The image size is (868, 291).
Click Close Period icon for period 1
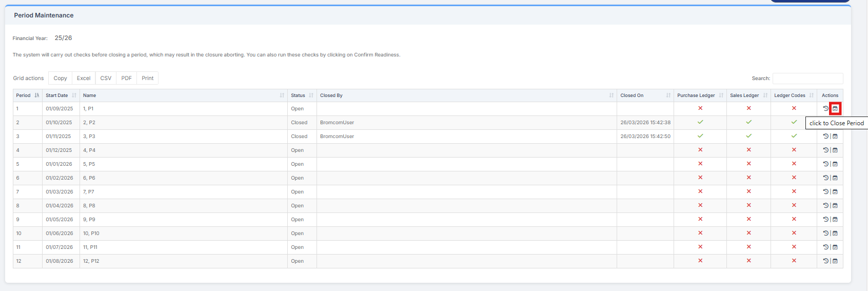[x=835, y=109]
